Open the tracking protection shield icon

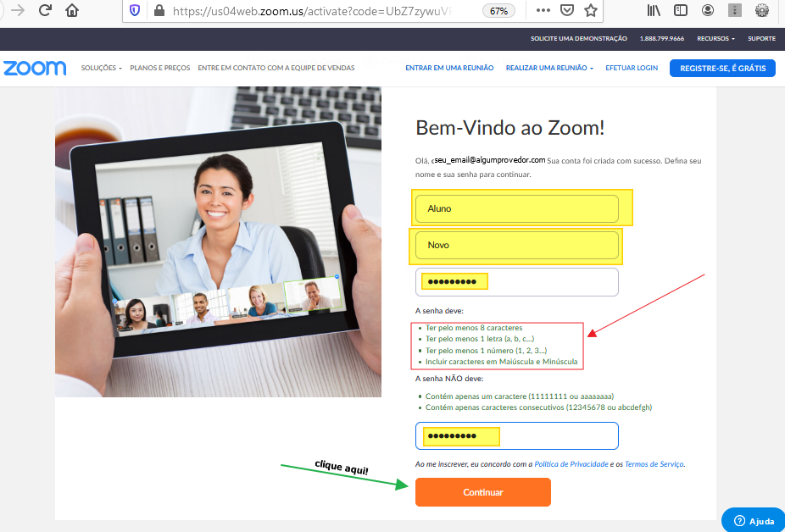coord(135,10)
